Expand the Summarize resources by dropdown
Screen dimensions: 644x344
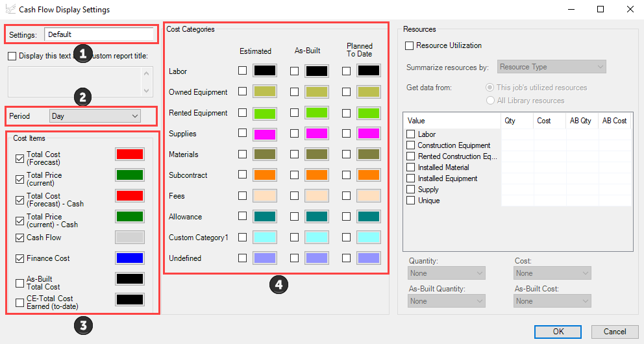coord(551,67)
